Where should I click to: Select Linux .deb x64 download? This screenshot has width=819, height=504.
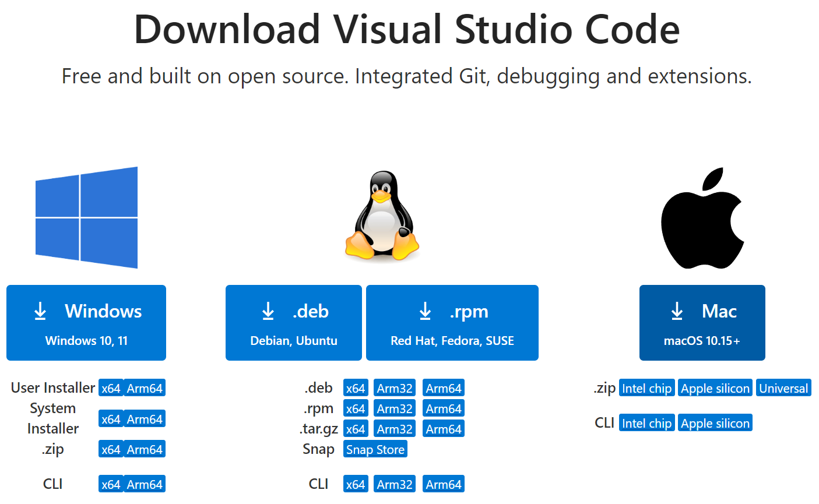(356, 388)
